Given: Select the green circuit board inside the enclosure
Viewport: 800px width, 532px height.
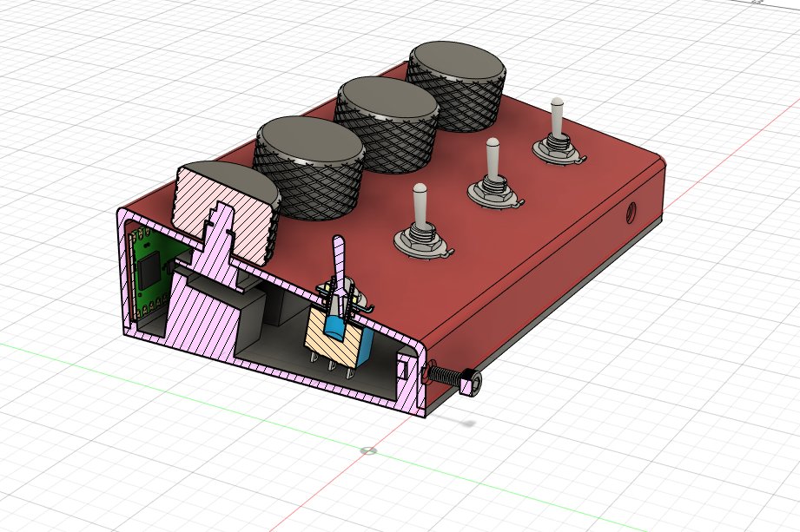Looking at the screenshot, I should tap(151, 273).
